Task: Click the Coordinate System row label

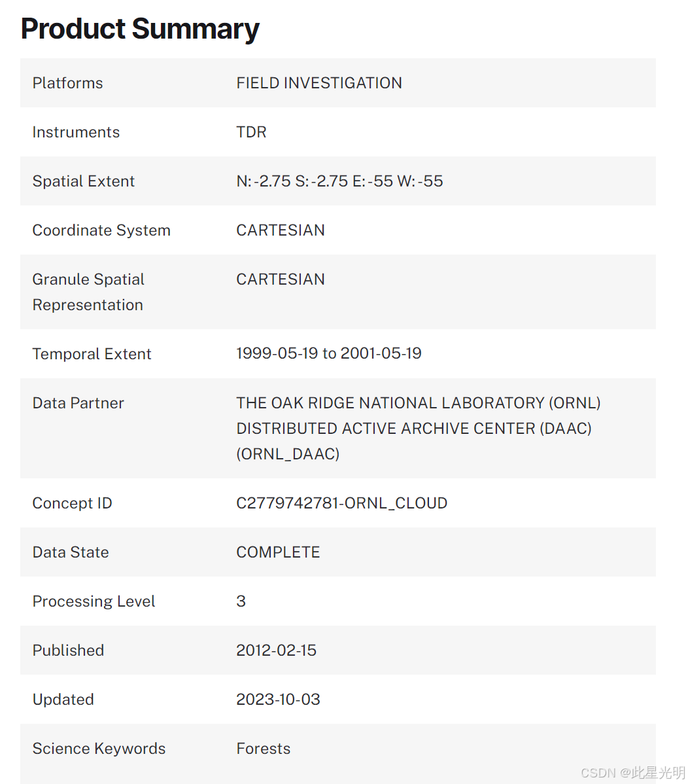Action: [x=101, y=230]
